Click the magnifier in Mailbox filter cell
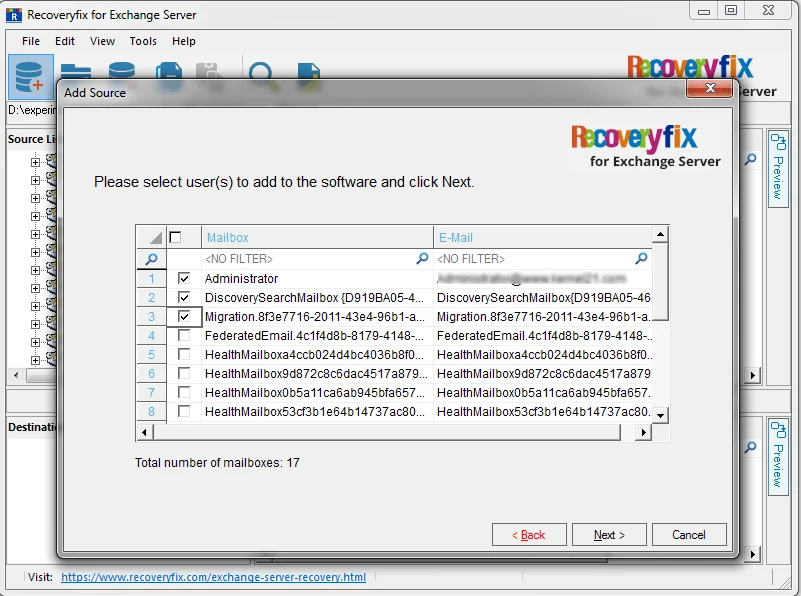Viewport: 801px width, 596px height. (x=422, y=258)
